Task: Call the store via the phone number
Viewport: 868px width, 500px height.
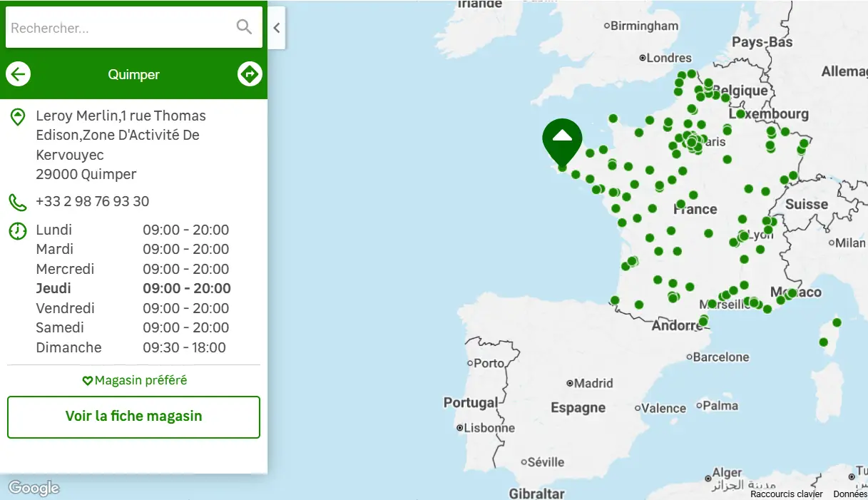Action: (x=92, y=201)
